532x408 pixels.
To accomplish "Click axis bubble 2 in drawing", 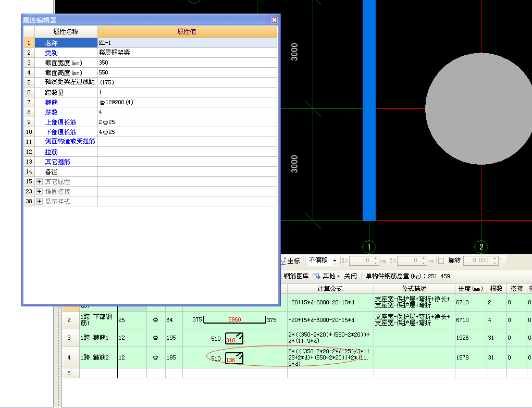I will (481, 247).
